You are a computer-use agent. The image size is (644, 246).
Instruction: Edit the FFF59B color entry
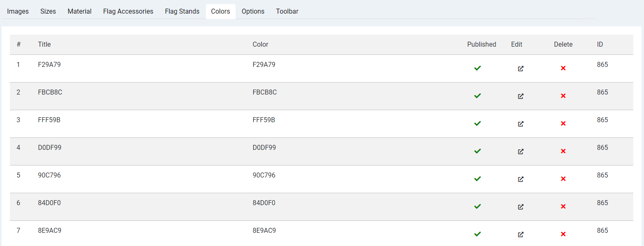point(520,124)
